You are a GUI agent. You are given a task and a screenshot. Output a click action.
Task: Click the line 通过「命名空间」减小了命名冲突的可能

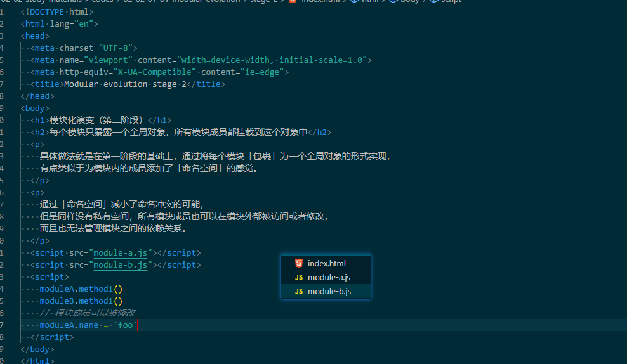[122, 205]
